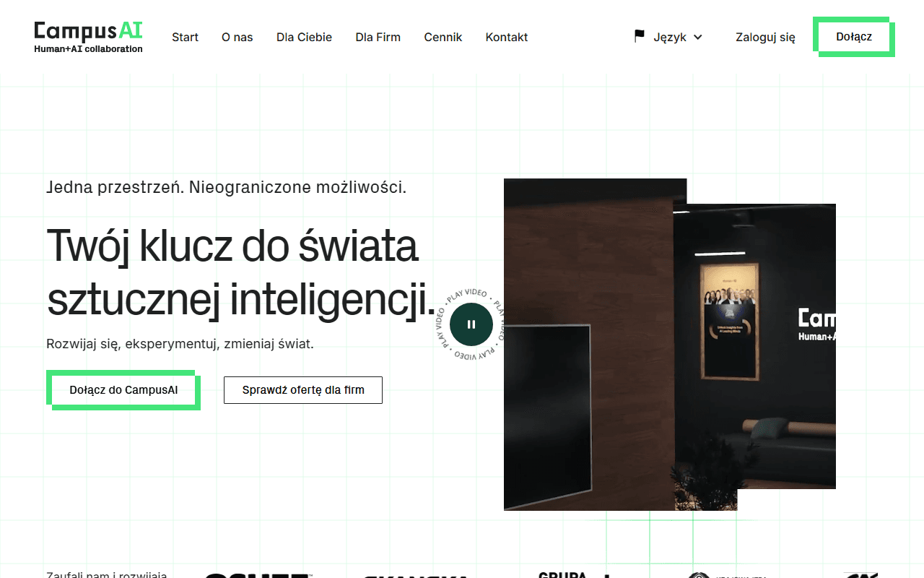924x578 pixels.
Task: Click the headline Twój klucz do świata
Action: (232, 246)
